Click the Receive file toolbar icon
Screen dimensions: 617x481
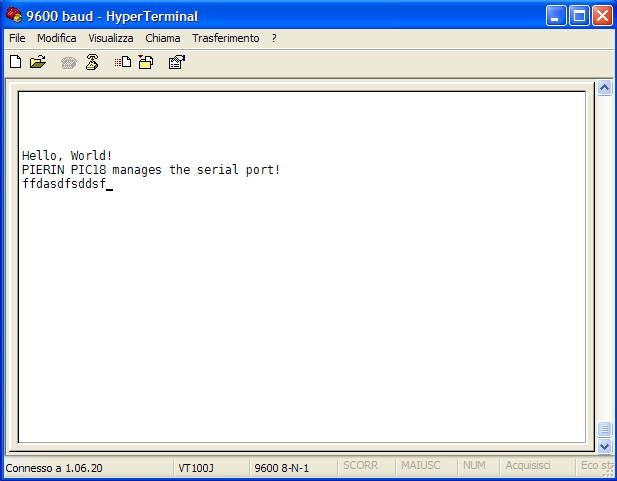(146, 62)
